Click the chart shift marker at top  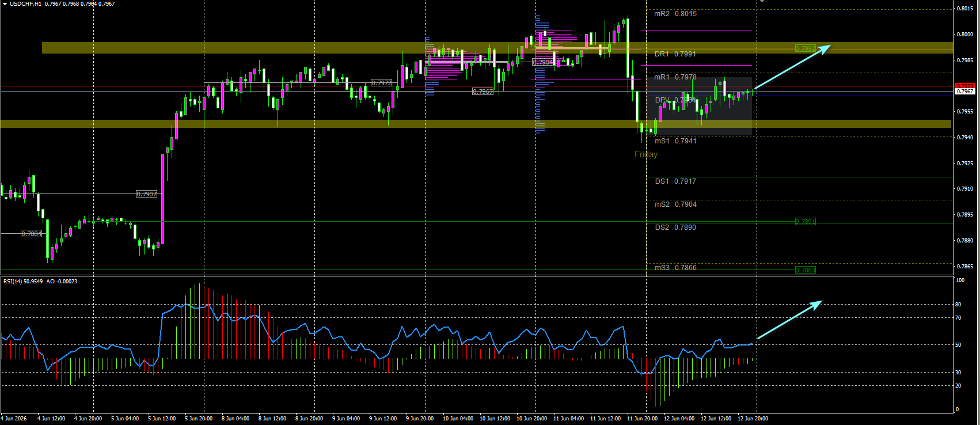click(762, 1)
